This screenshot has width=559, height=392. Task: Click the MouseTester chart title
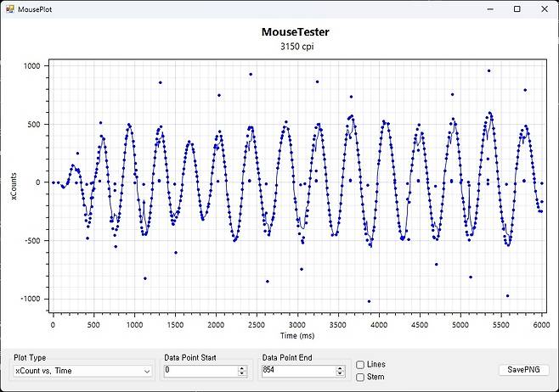click(x=295, y=31)
